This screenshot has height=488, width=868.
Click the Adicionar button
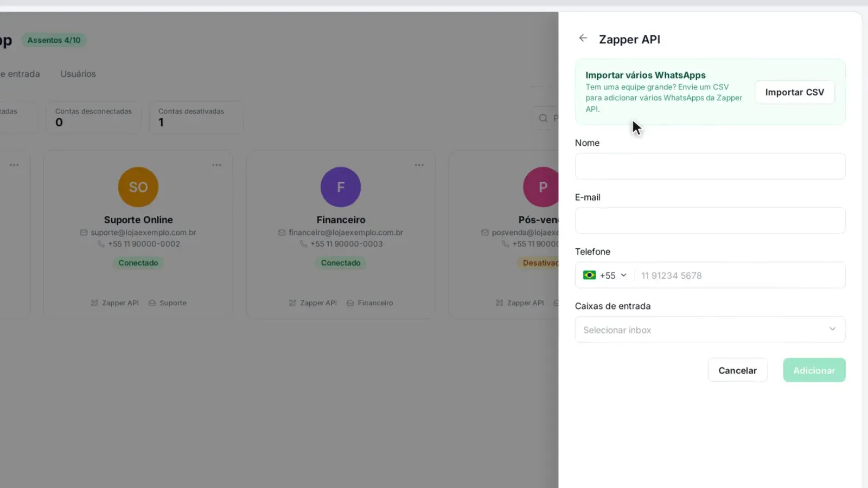pos(814,370)
